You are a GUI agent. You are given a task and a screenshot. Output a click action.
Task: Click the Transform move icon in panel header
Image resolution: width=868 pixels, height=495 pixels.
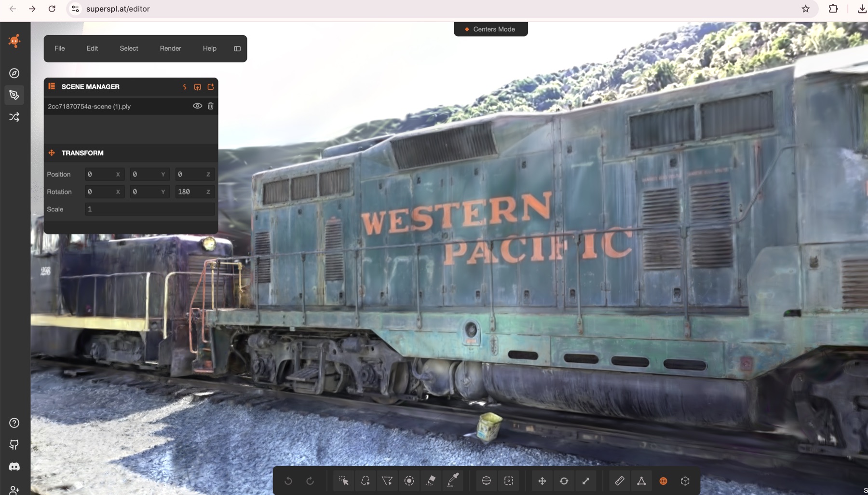pyautogui.click(x=52, y=153)
